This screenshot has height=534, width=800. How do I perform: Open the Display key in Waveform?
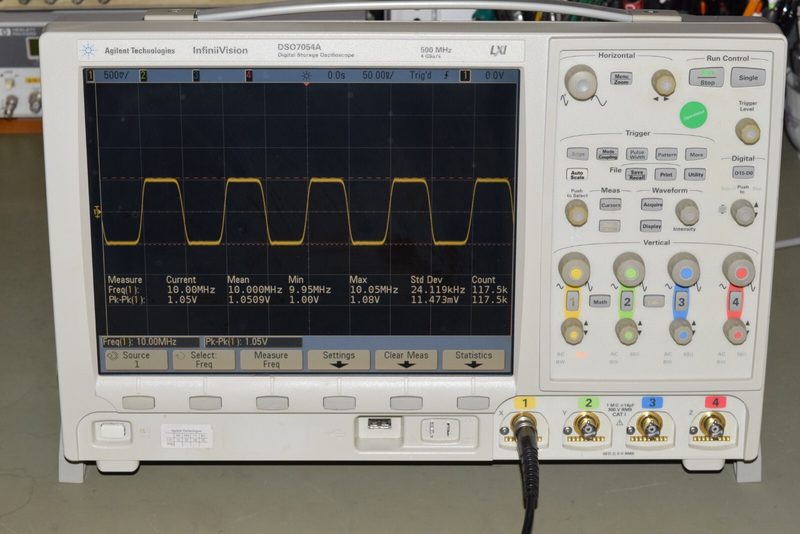tap(652, 225)
